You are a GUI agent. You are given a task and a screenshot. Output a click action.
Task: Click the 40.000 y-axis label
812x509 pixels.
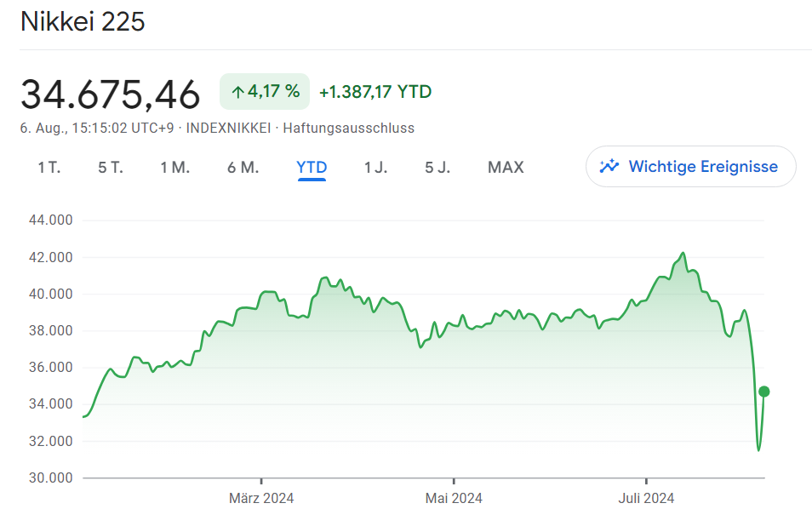[51, 295]
